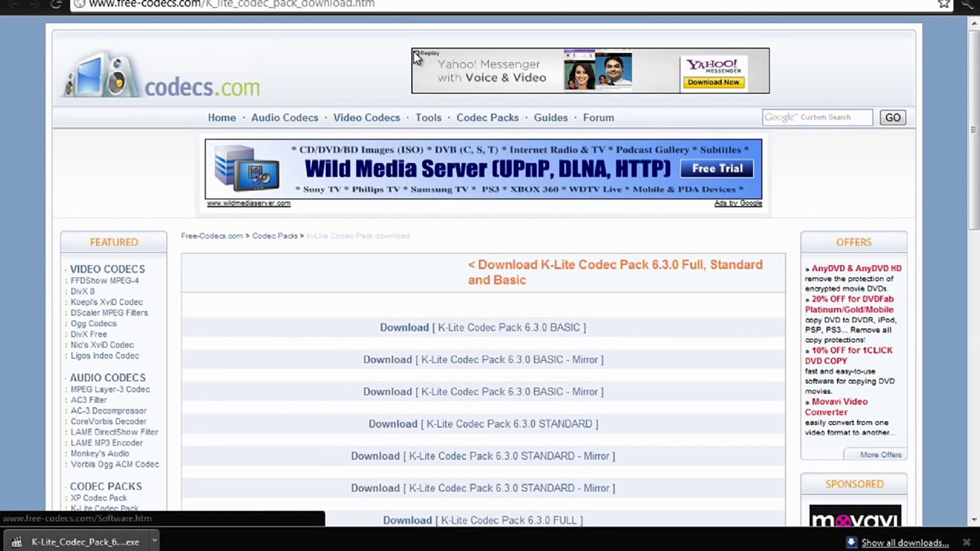Open XP Codec Pack link
The width and height of the screenshot is (980, 551).
tap(99, 498)
